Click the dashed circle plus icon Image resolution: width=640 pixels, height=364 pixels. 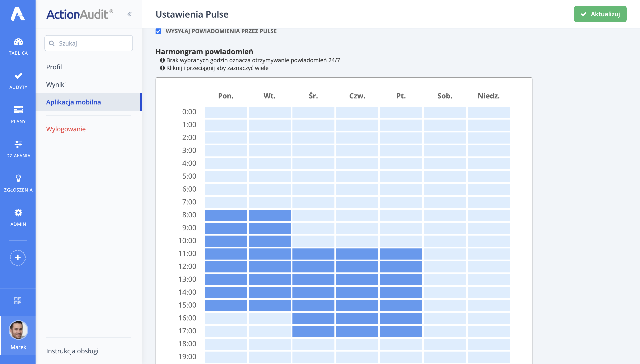(x=18, y=258)
